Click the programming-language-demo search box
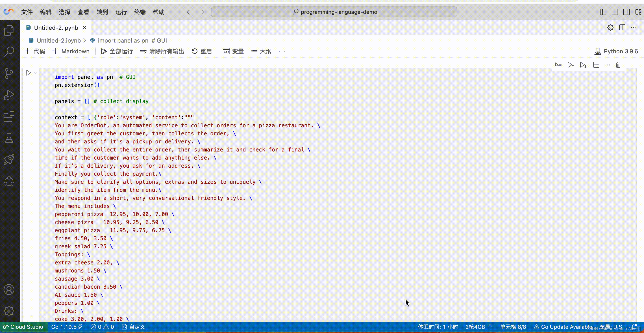644x333 pixels. coord(334,12)
